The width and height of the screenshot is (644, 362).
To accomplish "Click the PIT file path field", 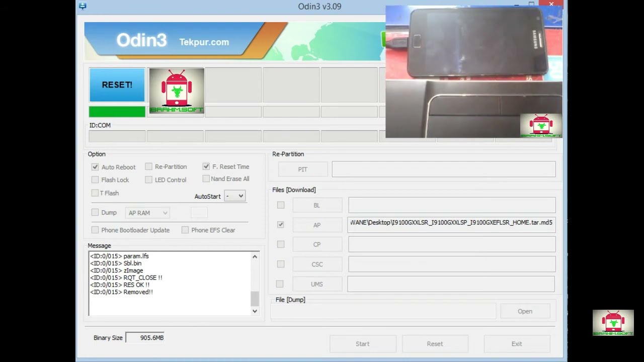I will click(x=444, y=169).
